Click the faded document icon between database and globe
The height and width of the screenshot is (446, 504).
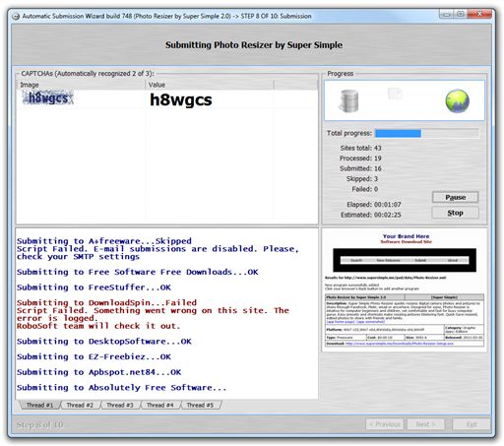pyautogui.click(x=395, y=94)
